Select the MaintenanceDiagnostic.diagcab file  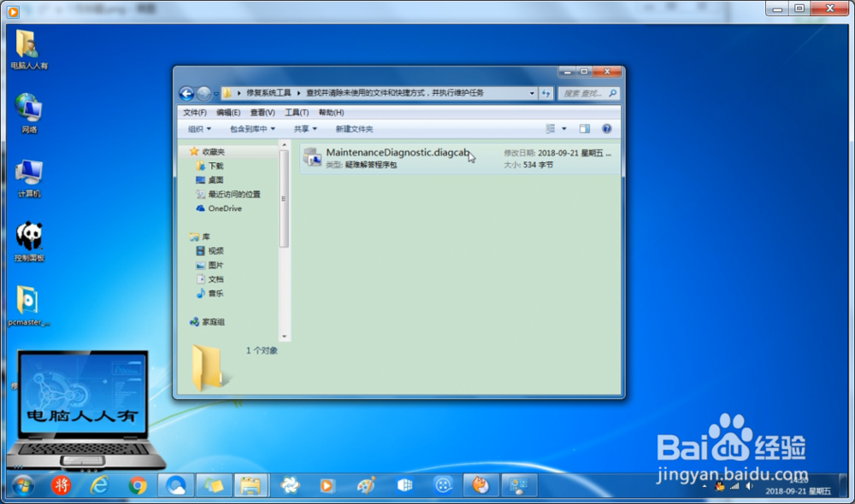460,158
